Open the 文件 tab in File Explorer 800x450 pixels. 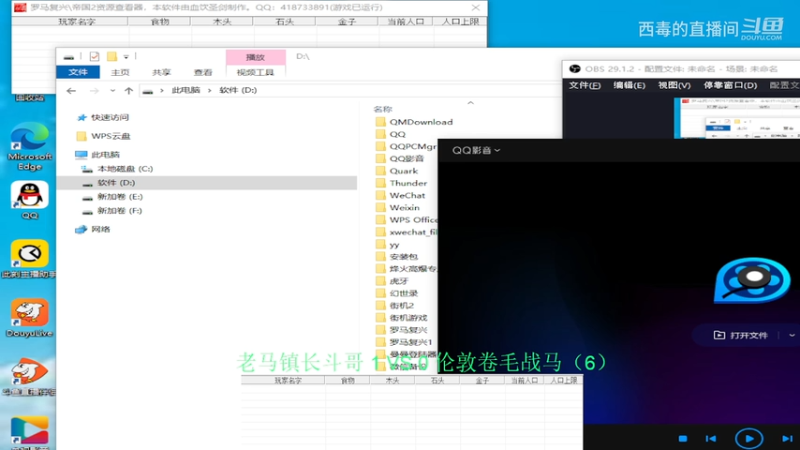78,72
